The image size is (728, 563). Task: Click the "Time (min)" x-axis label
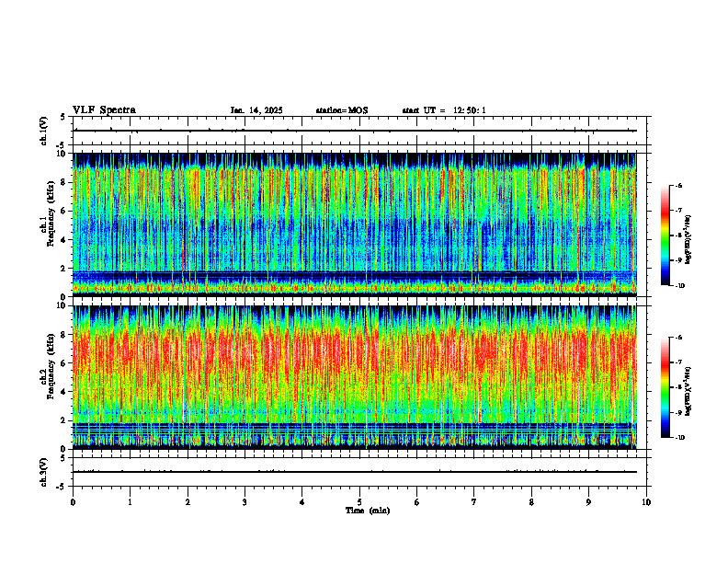[x=368, y=511]
